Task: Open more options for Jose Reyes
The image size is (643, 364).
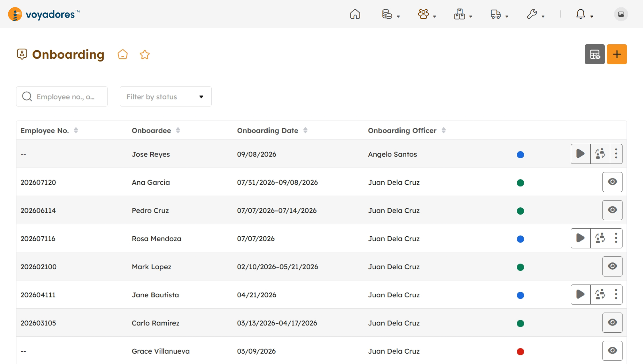Action: coord(616,154)
